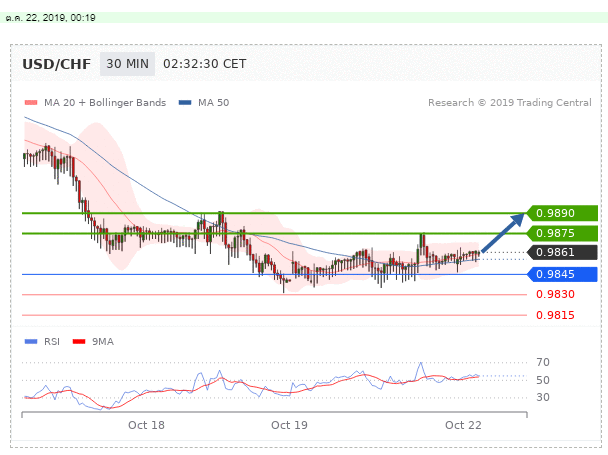
Task: Click the 9MA red legend swatch
Action: pyautogui.click(x=79, y=342)
